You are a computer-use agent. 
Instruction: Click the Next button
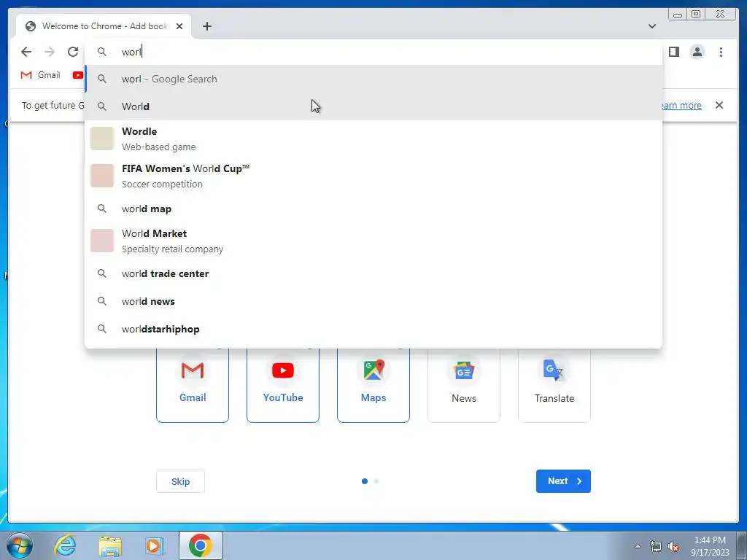click(563, 481)
